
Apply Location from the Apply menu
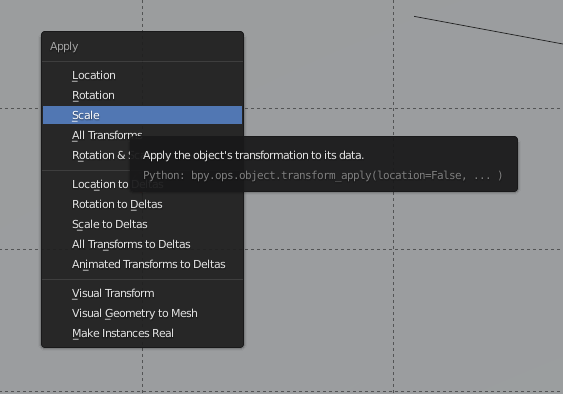pos(142,75)
